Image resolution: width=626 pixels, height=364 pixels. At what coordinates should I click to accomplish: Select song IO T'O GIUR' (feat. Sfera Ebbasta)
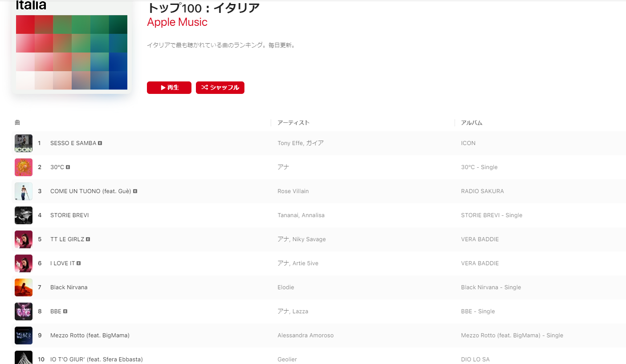97,360
